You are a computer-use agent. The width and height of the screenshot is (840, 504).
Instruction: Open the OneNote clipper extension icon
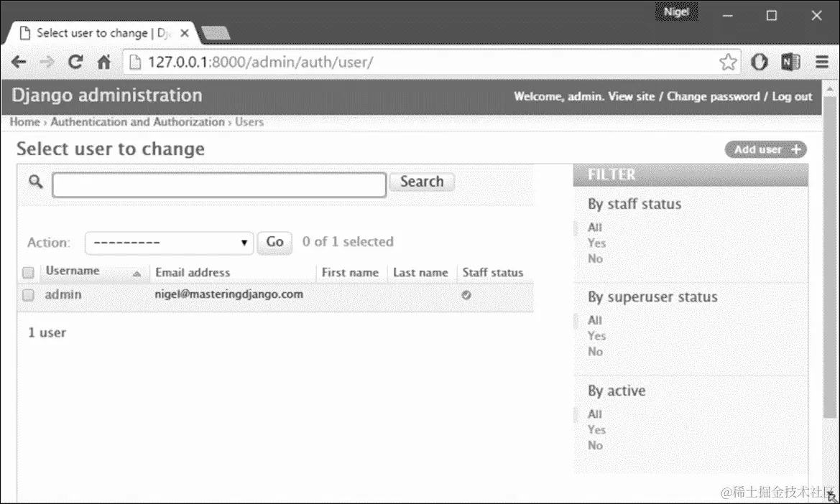click(x=790, y=62)
